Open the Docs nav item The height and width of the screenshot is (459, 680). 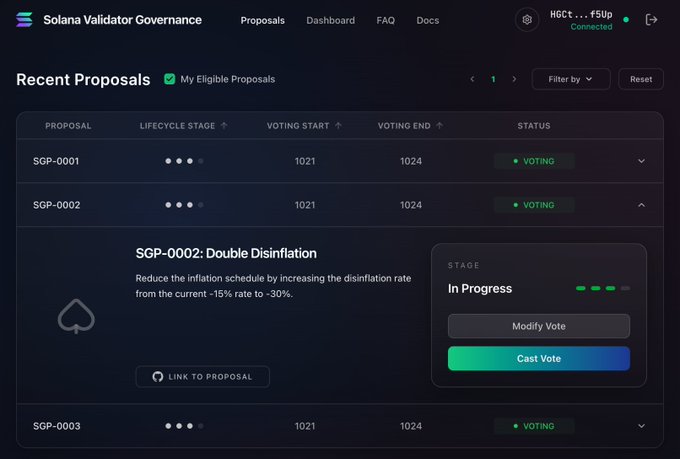tap(428, 20)
